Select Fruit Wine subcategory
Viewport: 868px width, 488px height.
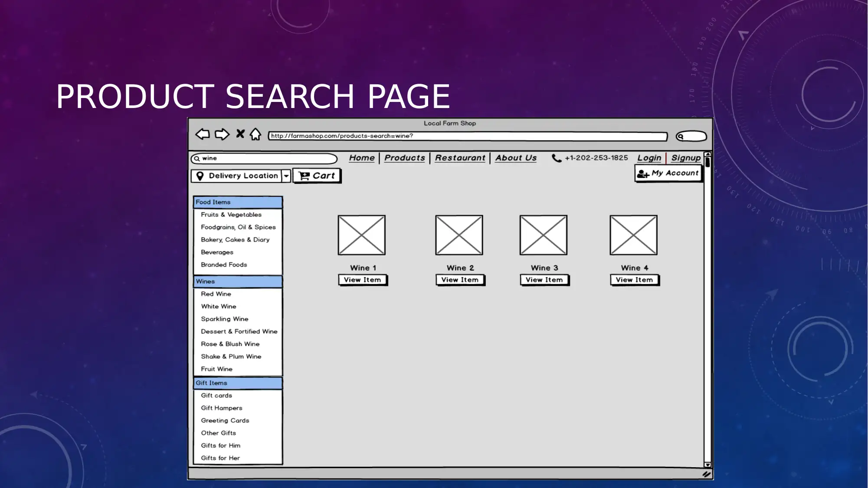(x=216, y=369)
